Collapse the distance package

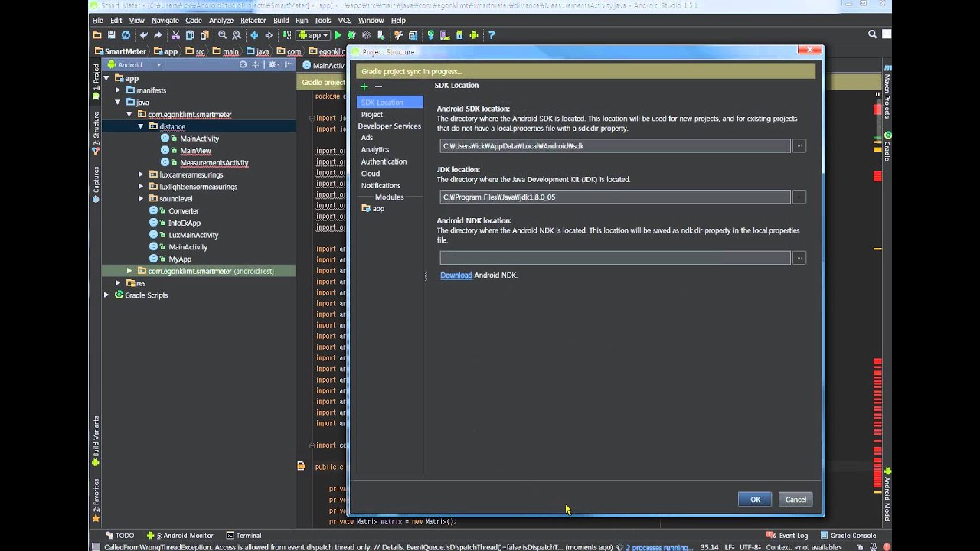coord(141,126)
